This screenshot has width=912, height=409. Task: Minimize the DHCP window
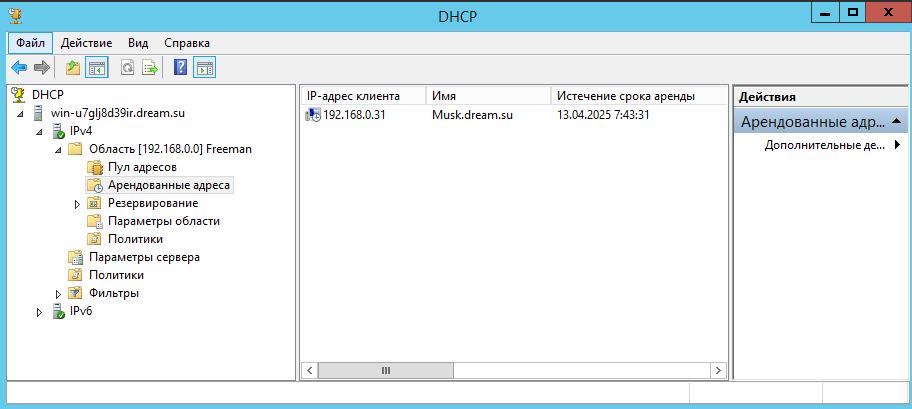pyautogui.click(x=825, y=12)
